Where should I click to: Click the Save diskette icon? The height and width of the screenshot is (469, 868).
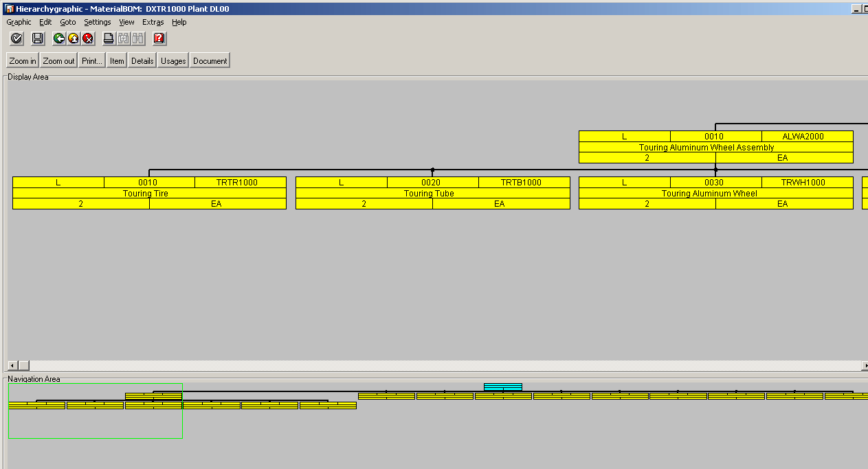click(x=38, y=38)
